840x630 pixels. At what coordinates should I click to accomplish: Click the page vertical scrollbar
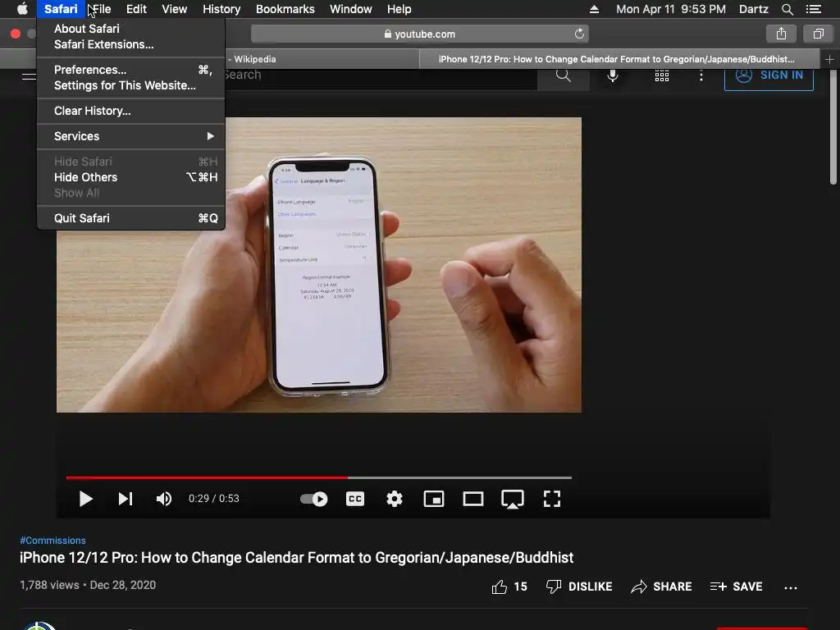click(x=833, y=129)
